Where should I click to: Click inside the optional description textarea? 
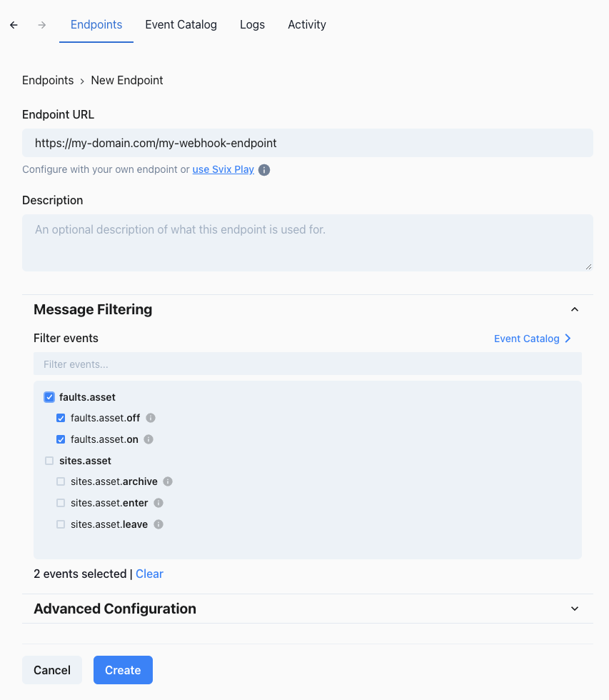click(307, 243)
